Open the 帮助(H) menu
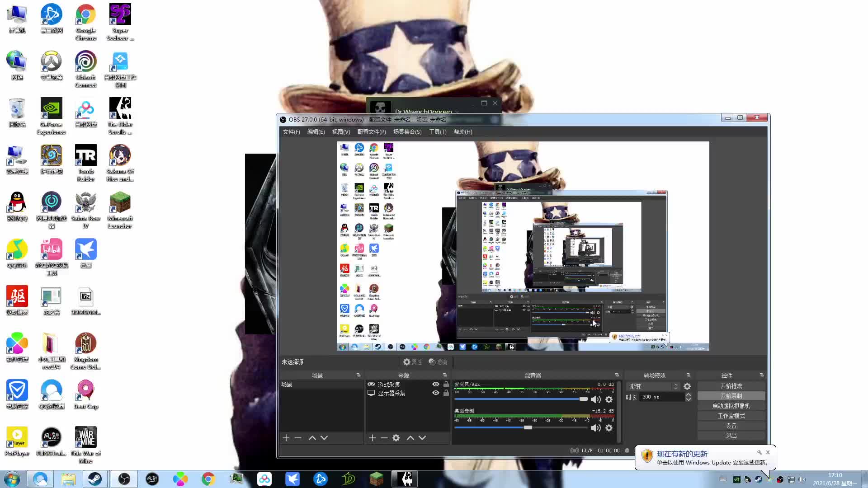This screenshot has width=868, height=488. 463,132
